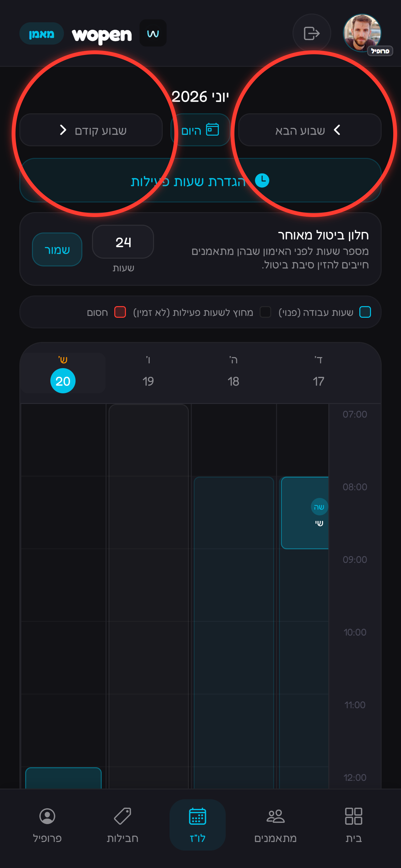Viewport: 401px width, 868px height.
Task: Click הגדרת שעות פעילות button
Action: point(200,181)
